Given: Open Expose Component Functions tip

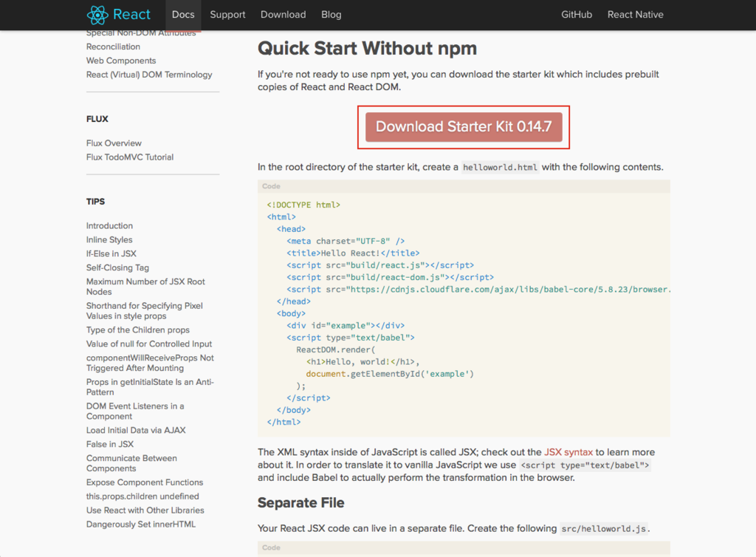Looking at the screenshot, I should tap(145, 482).
